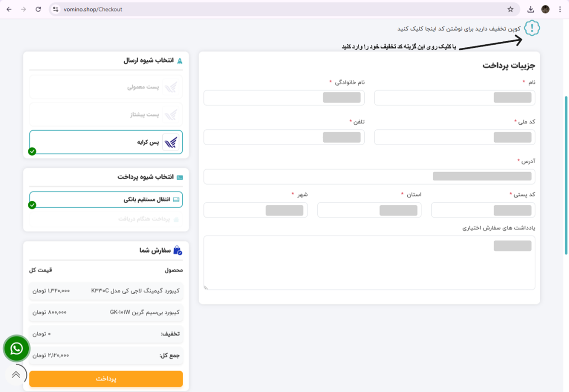Open the browser downloads icon
The width and height of the screenshot is (569, 392).
(x=531, y=9)
